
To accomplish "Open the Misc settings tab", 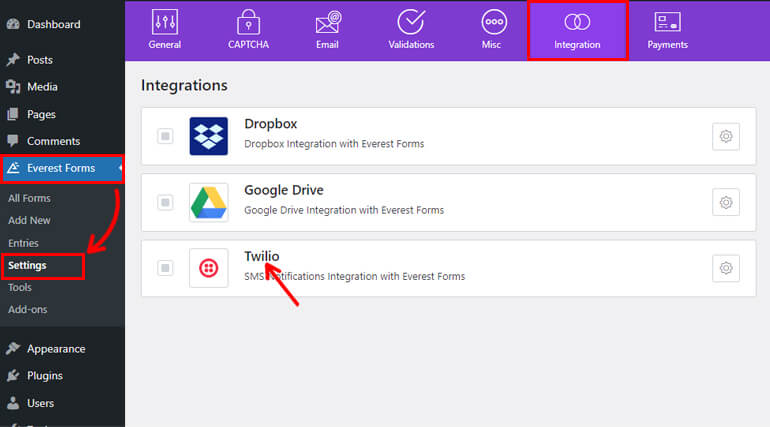I will pyautogui.click(x=493, y=30).
